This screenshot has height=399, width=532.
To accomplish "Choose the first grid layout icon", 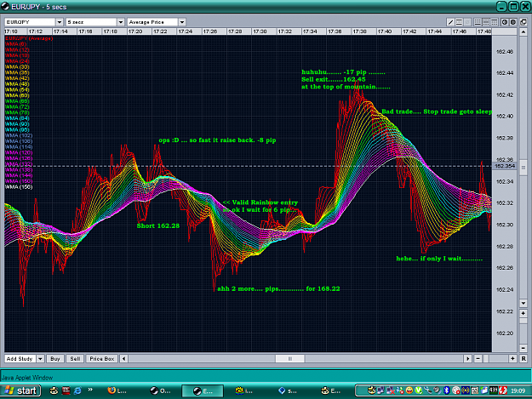I will 478,22.
